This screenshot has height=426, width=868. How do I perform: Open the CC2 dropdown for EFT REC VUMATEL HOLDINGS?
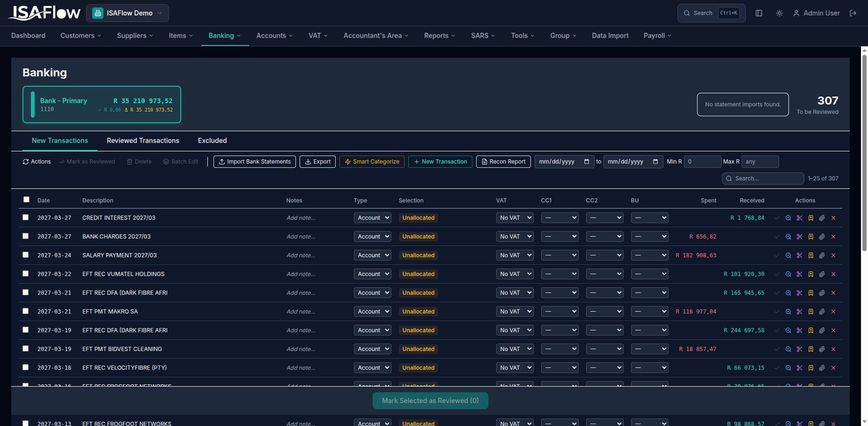pos(604,274)
